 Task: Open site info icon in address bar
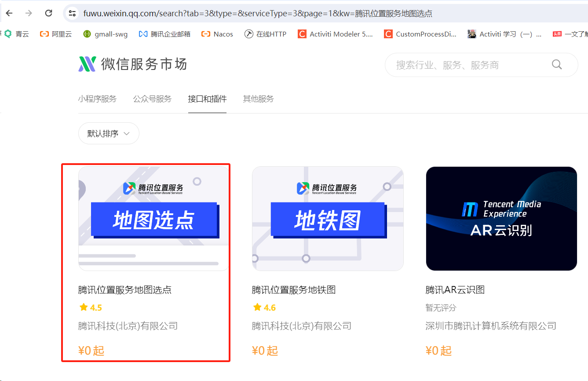(72, 14)
